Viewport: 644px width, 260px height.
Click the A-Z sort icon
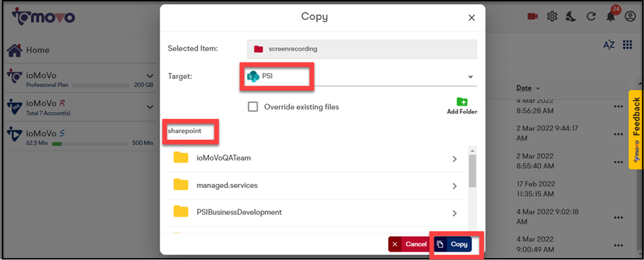608,45
